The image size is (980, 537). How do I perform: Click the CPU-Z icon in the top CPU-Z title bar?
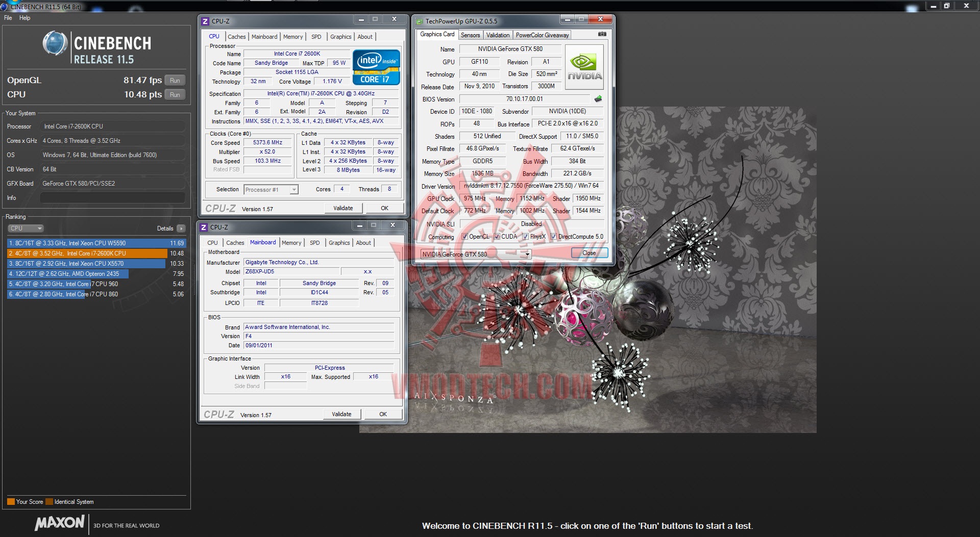tap(205, 21)
